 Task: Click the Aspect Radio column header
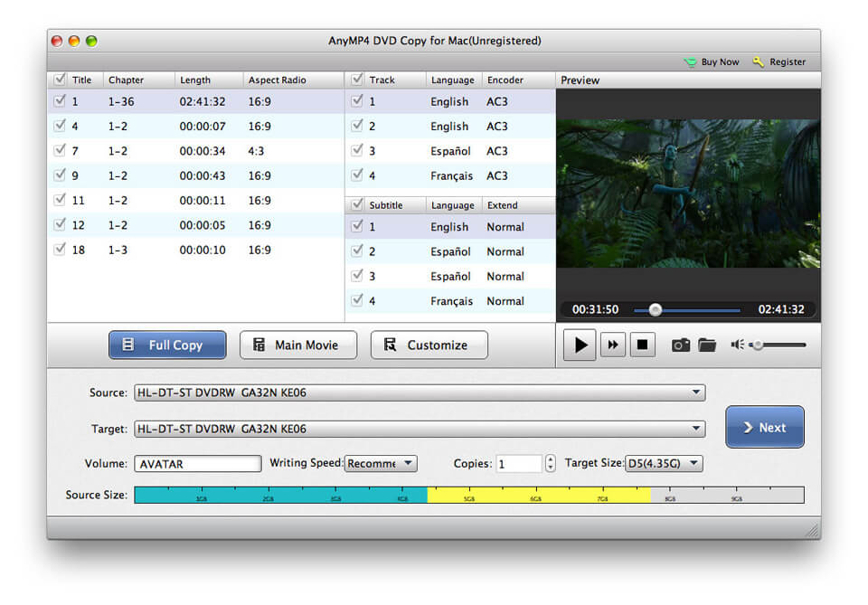[x=278, y=80]
